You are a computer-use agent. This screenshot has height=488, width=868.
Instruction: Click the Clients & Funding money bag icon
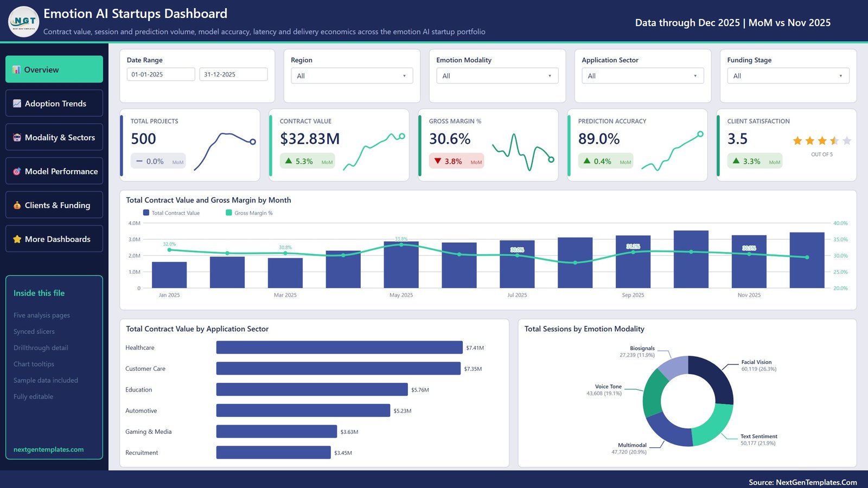click(x=17, y=205)
